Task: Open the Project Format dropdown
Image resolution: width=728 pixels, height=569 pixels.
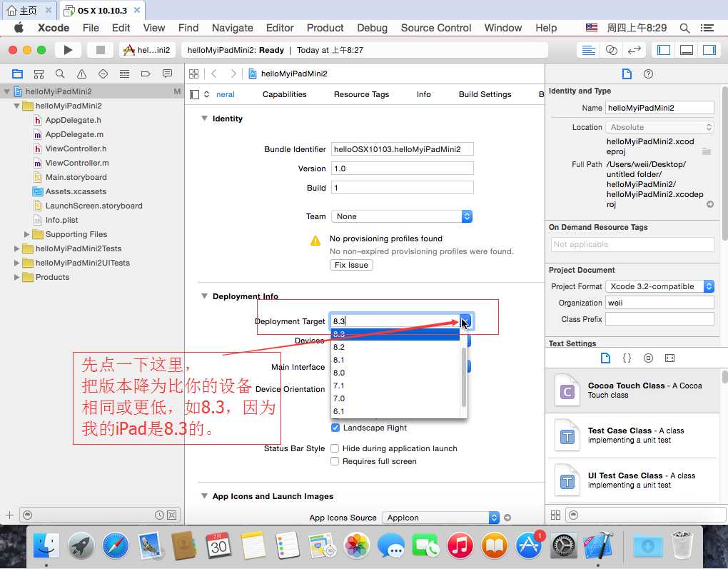Action: point(659,286)
